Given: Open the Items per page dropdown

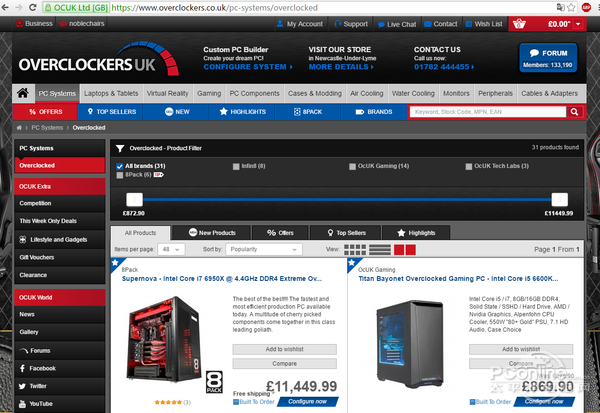Looking at the screenshot, I should tap(171, 249).
